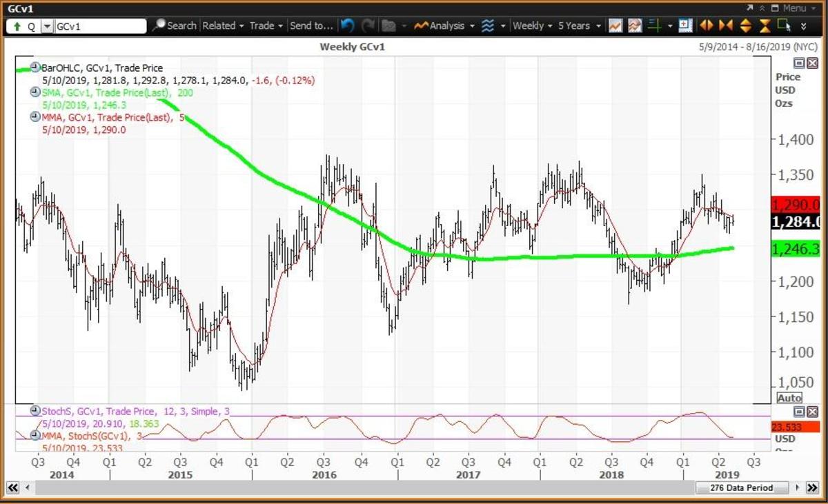Open the Trade menu
Viewport: 828px width, 504px height.
coord(266,26)
